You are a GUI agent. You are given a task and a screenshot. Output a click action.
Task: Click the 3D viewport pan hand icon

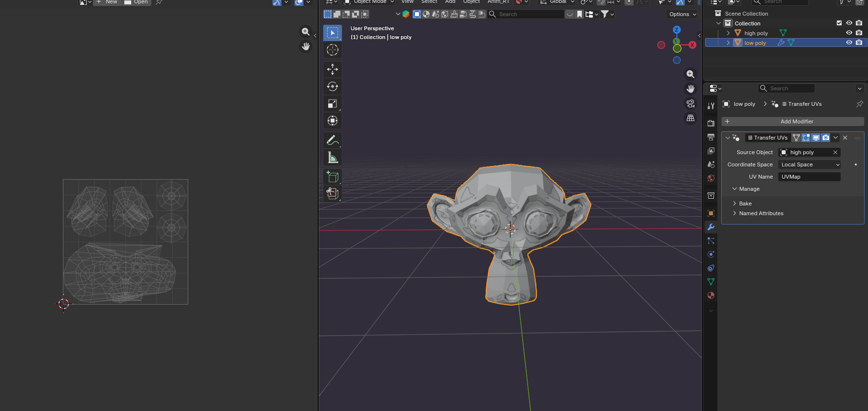(690, 89)
